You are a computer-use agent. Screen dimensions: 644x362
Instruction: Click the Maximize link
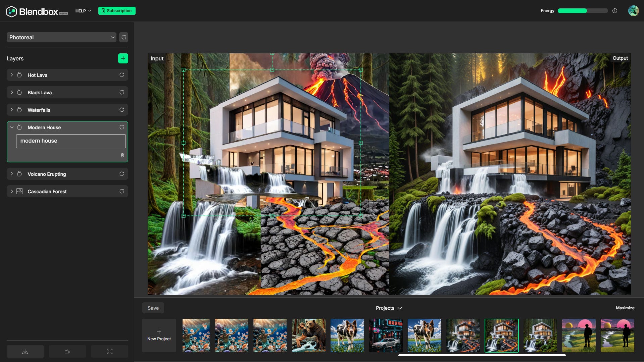(625, 308)
